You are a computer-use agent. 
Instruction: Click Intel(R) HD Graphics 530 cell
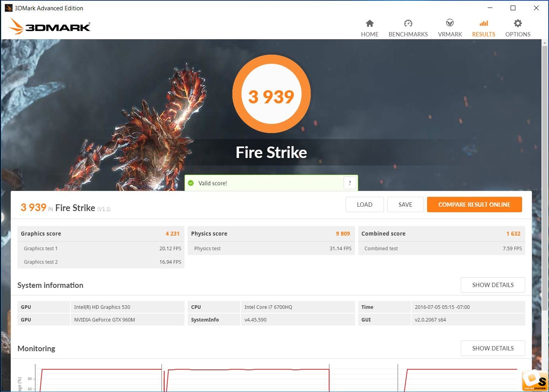pos(127,307)
